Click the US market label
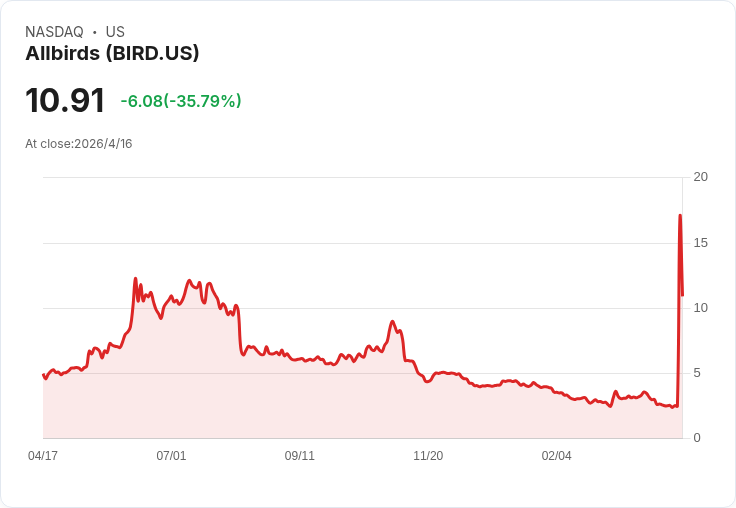736x508 pixels. (115, 32)
